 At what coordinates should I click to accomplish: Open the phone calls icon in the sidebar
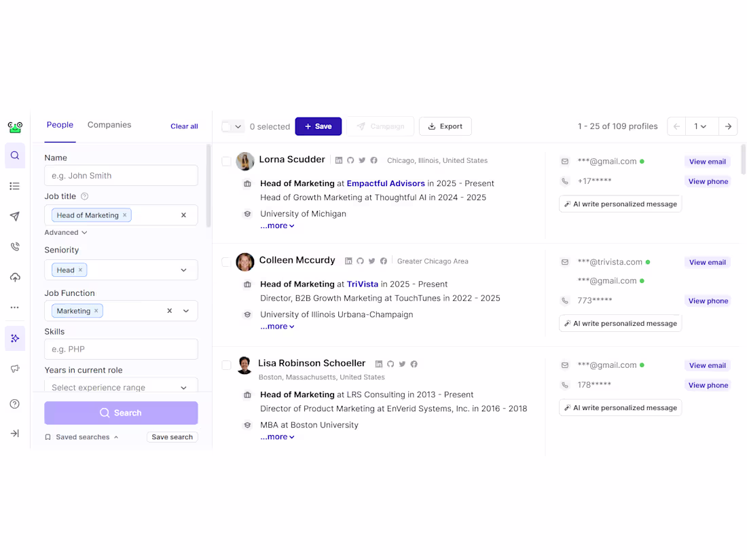point(15,246)
